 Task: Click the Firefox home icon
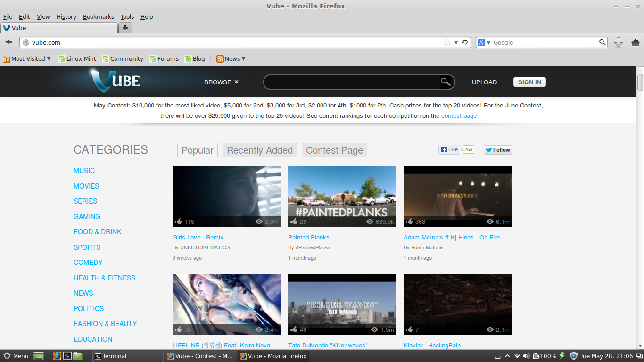tap(635, 42)
